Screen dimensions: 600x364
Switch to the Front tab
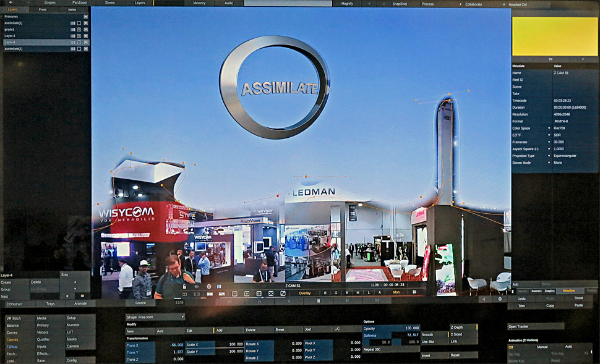(x=43, y=9)
